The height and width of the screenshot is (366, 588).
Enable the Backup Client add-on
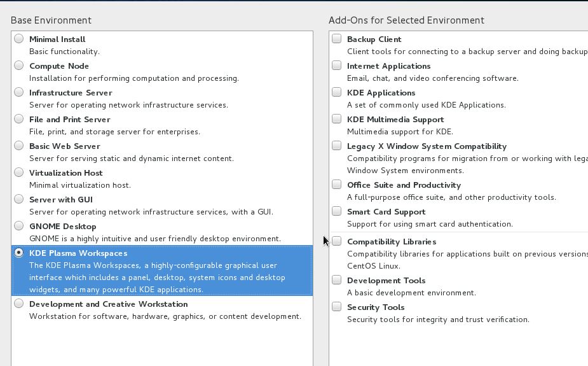(x=336, y=39)
